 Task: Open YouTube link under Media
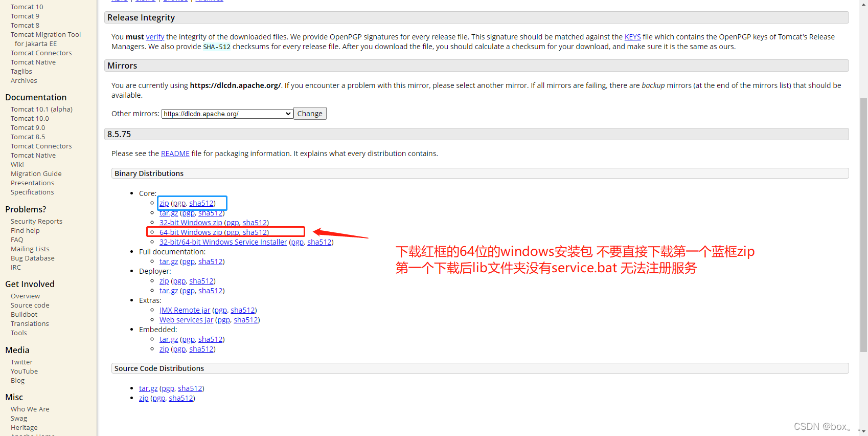point(24,372)
